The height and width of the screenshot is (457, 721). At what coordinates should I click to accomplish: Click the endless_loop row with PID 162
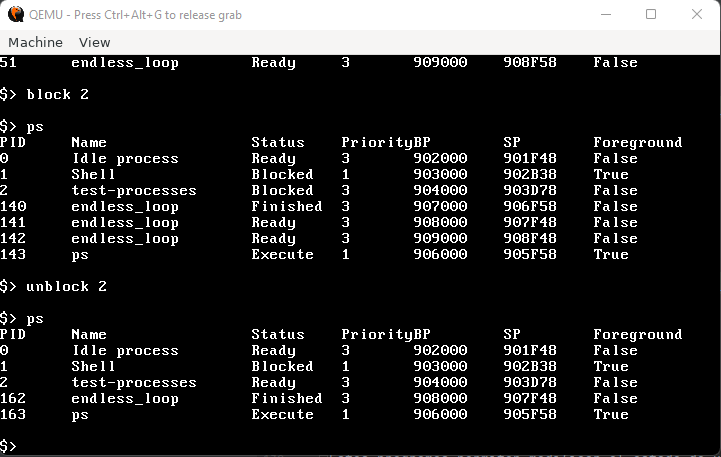[x=125, y=398]
